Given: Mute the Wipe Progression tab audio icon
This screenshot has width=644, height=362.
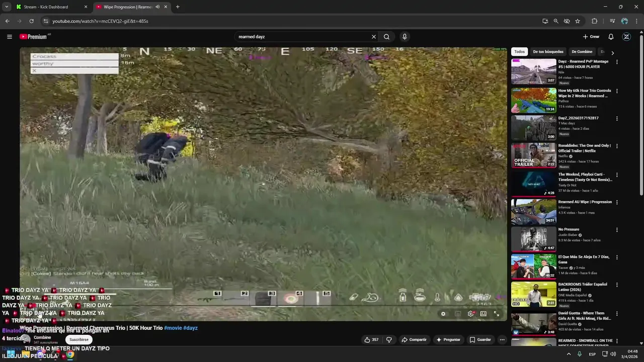Looking at the screenshot, I should point(157,7).
